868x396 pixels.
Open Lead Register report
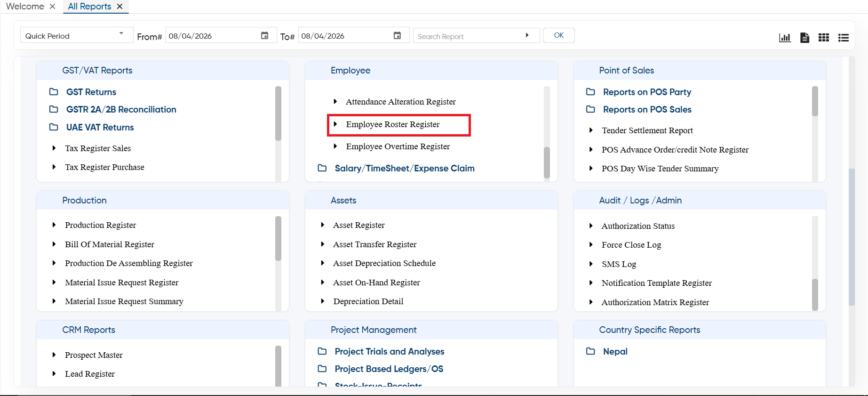point(90,374)
